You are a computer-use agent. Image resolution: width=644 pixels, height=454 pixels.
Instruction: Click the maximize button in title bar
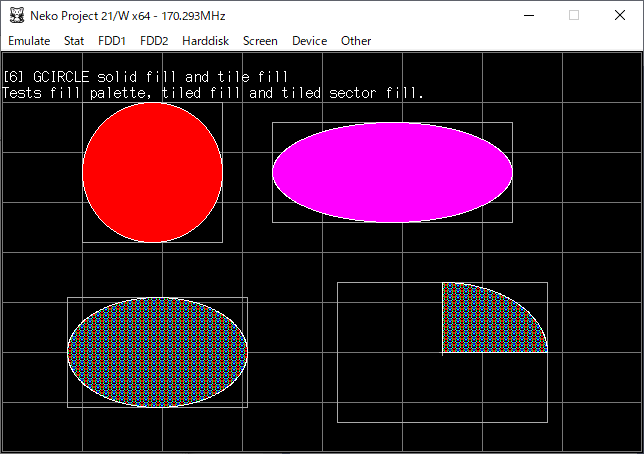coord(574,16)
